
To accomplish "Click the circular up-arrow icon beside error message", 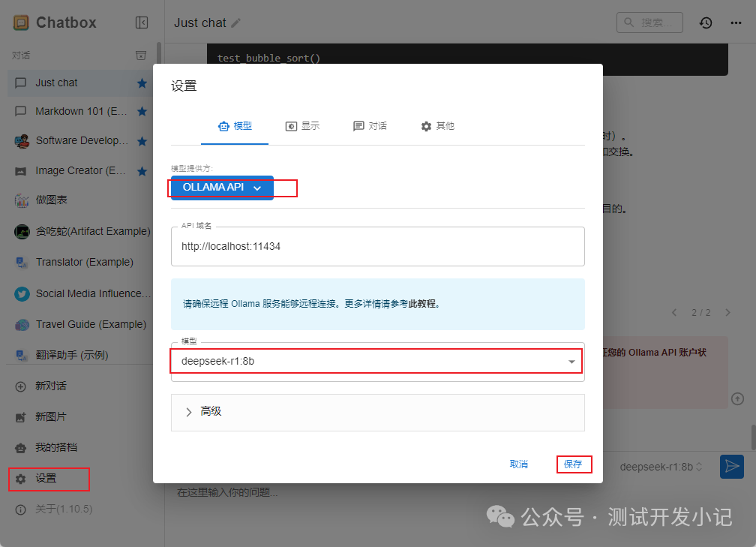I will [x=738, y=399].
